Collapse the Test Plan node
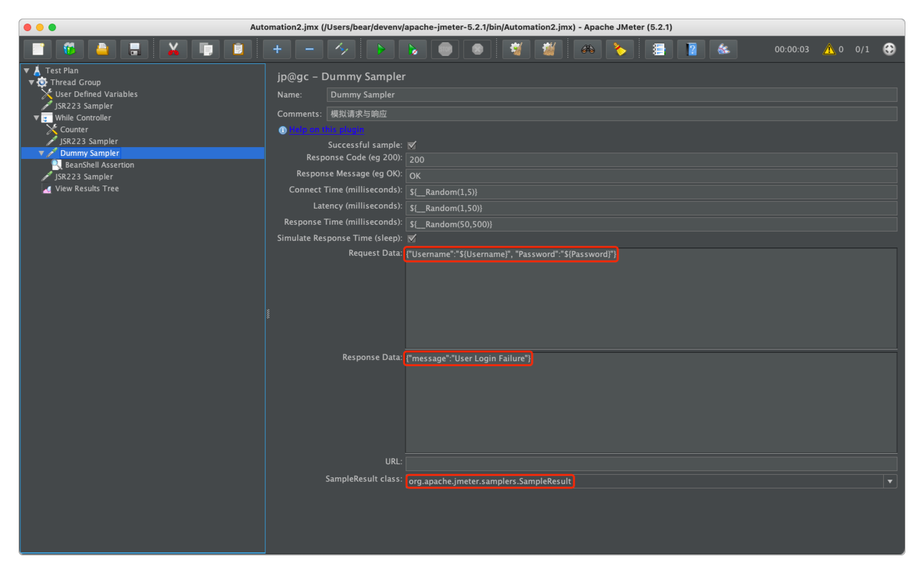Image resolution: width=924 pixels, height=574 pixels. (27, 71)
